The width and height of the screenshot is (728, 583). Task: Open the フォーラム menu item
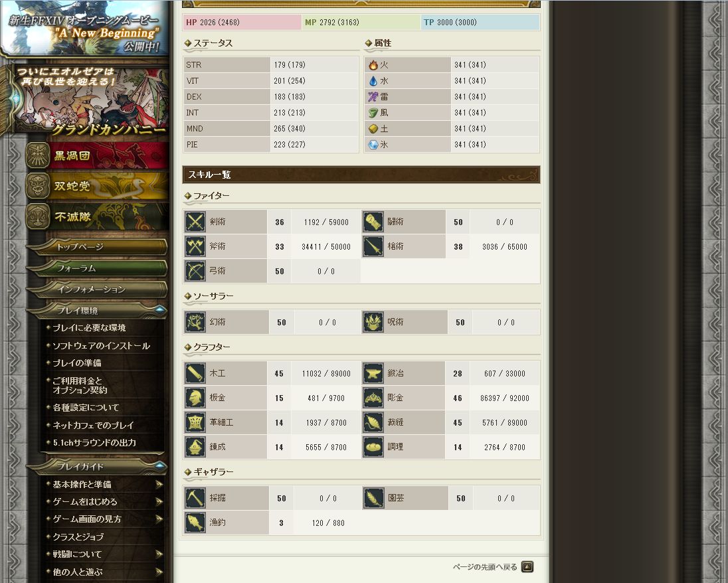coord(96,268)
